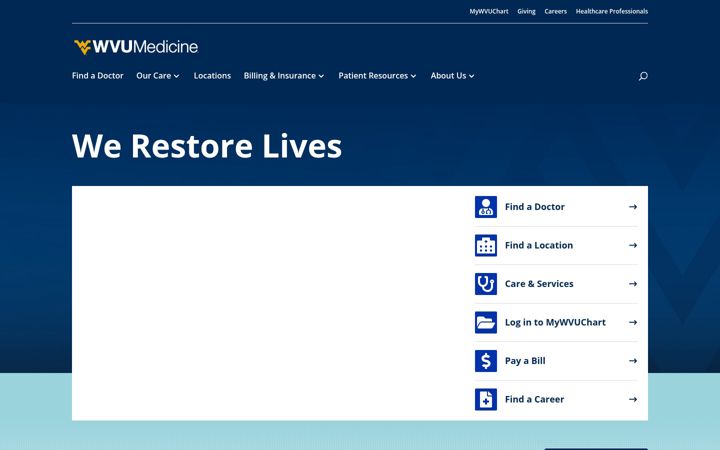Select the Find a Location quick link text
720x450 pixels.
(x=539, y=245)
